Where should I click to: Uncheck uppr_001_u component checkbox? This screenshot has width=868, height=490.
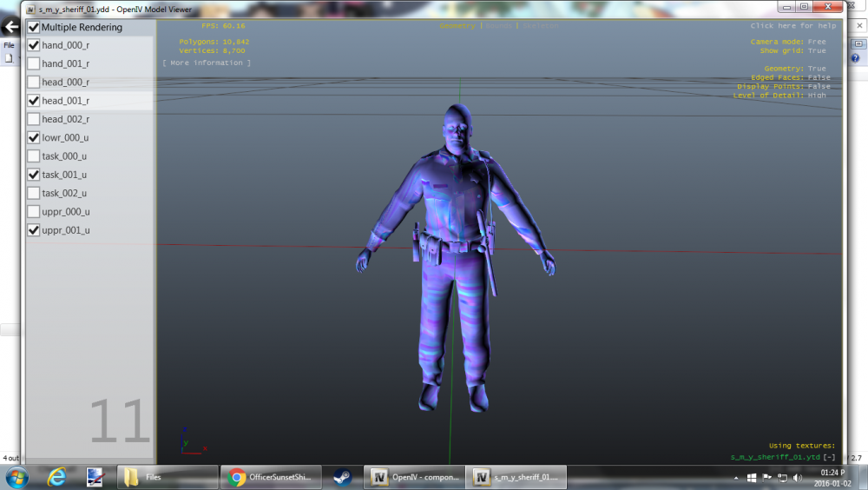pyautogui.click(x=34, y=230)
